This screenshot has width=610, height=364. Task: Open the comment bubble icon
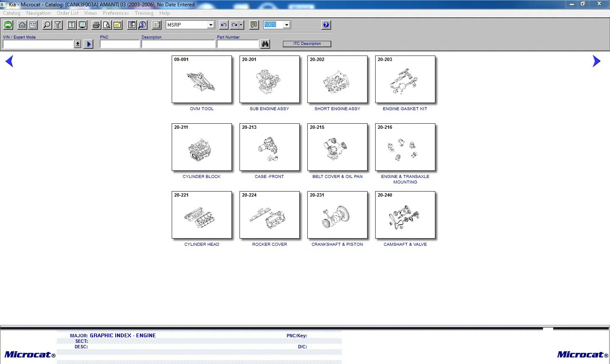254,25
